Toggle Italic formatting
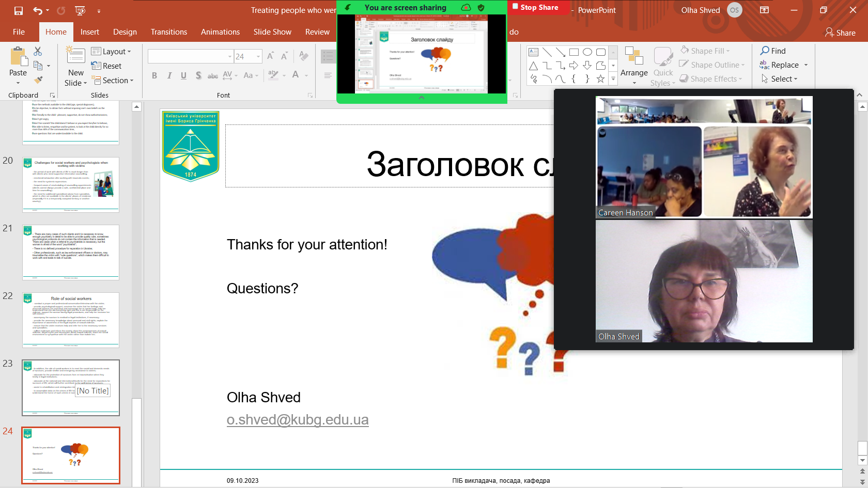The height and width of the screenshot is (488, 868). click(x=169, y=75)
